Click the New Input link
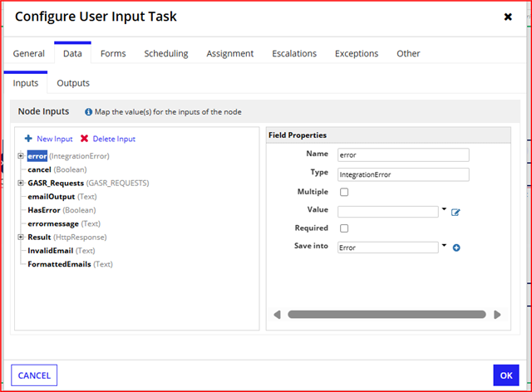 (55, 139)
